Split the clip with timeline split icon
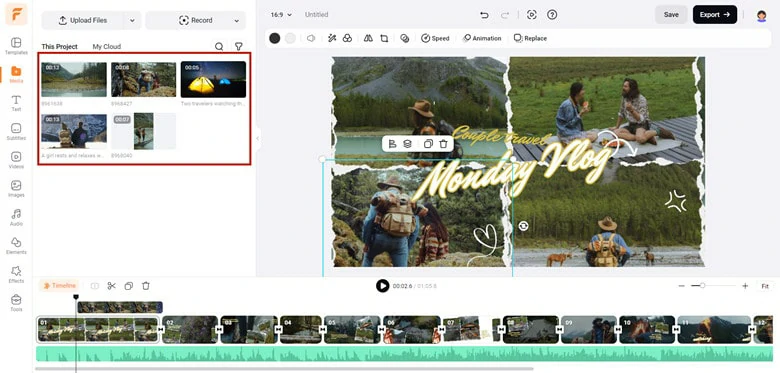 click(95, 286)
